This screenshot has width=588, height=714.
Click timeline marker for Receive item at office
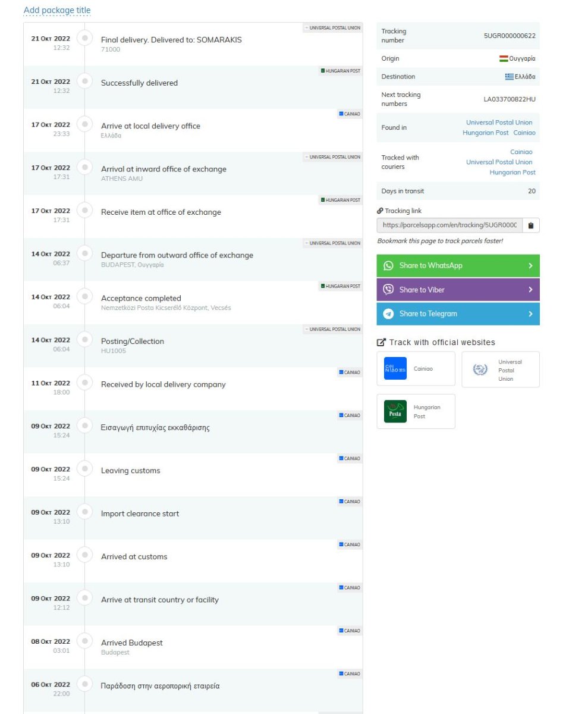(85, 210)
